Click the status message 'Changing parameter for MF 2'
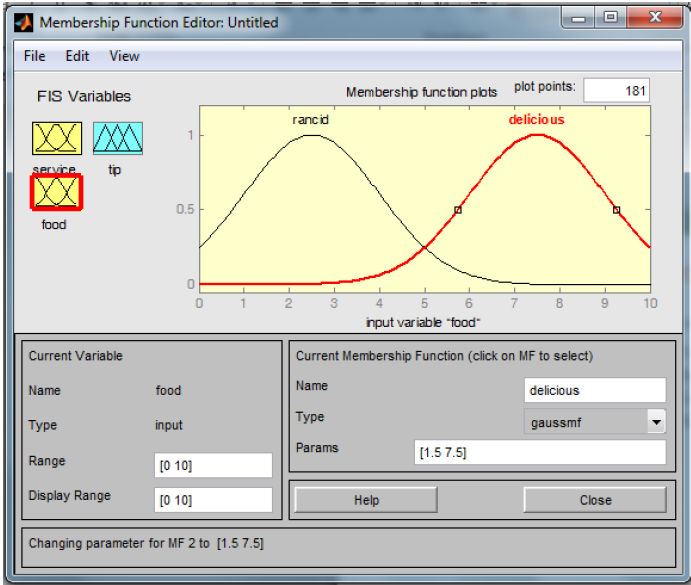Image resolution: width=691 pixels, height=585 pixels. point(146,543)
